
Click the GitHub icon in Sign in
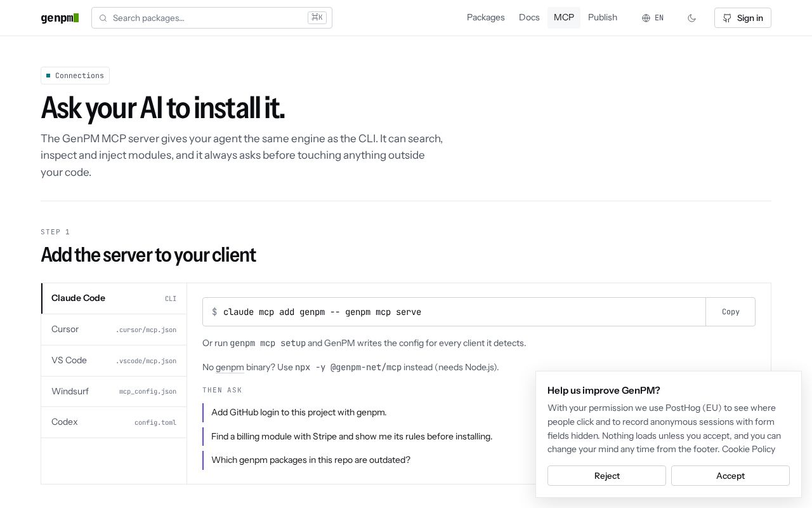click(727, 18)
